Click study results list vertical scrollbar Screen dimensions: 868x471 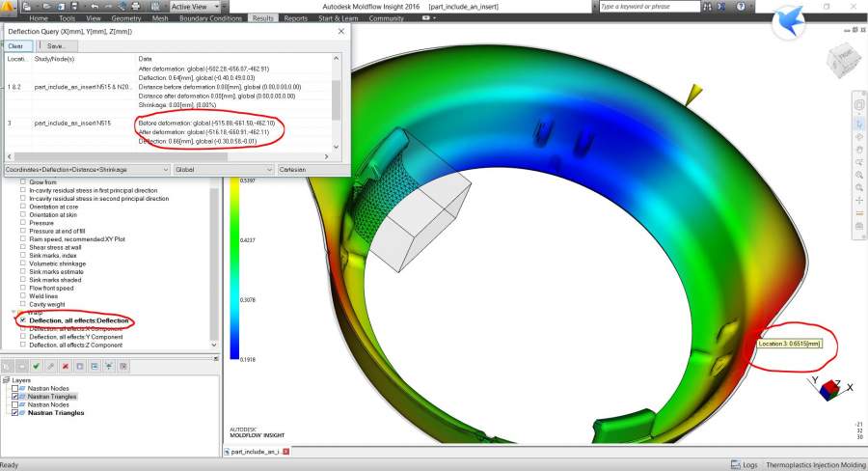tap(214, 263)
